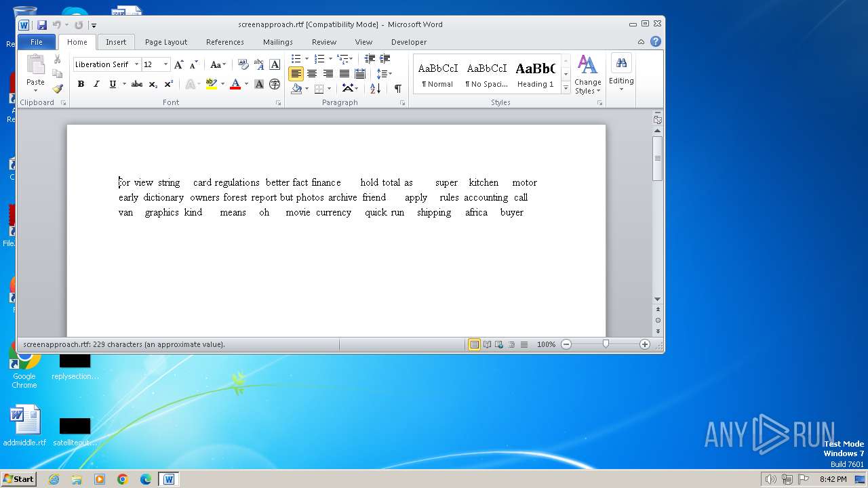Copy selection using the Copy icon
The image size is (868, 488).
tap(57, 74)
